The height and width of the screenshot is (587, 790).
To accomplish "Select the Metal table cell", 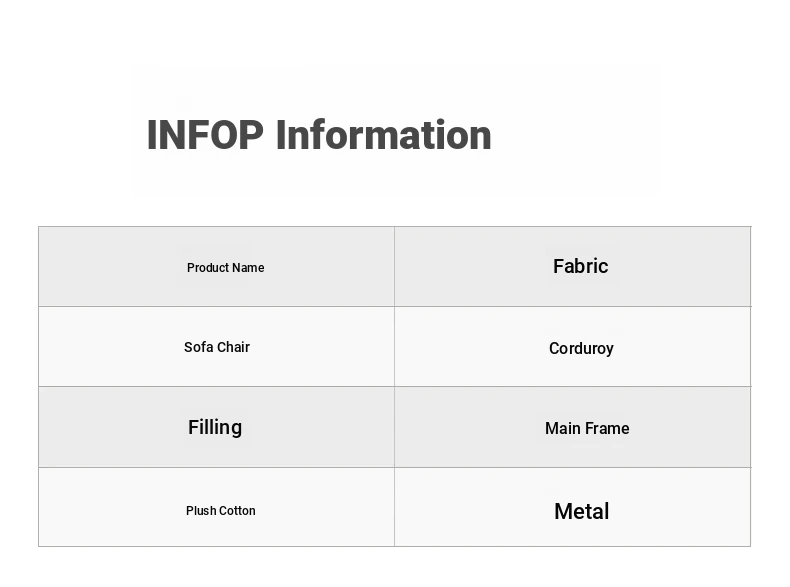I will click(573, 507).
